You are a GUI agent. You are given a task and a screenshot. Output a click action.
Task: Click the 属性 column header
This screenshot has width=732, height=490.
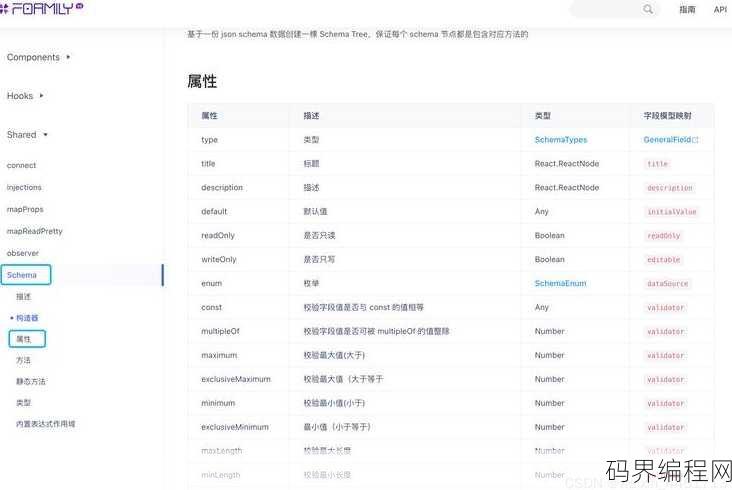[210, 116]
